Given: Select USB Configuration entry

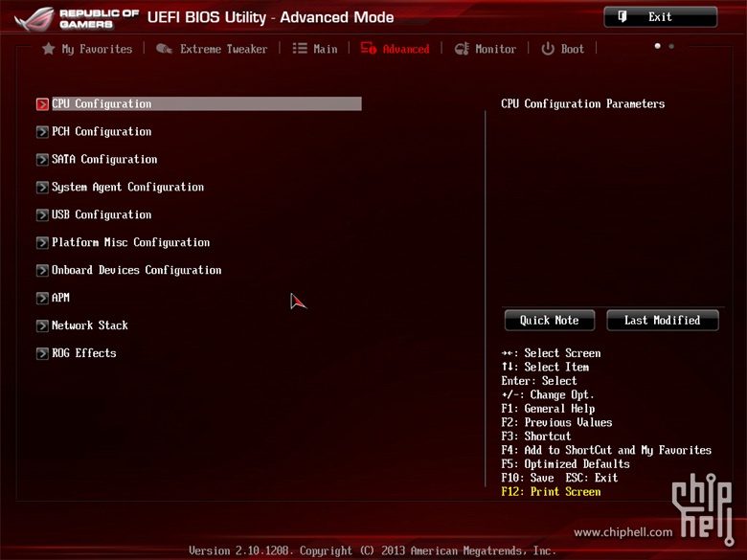Looking at the screenshot, I should pyautogui.click(x=102, y=214).
